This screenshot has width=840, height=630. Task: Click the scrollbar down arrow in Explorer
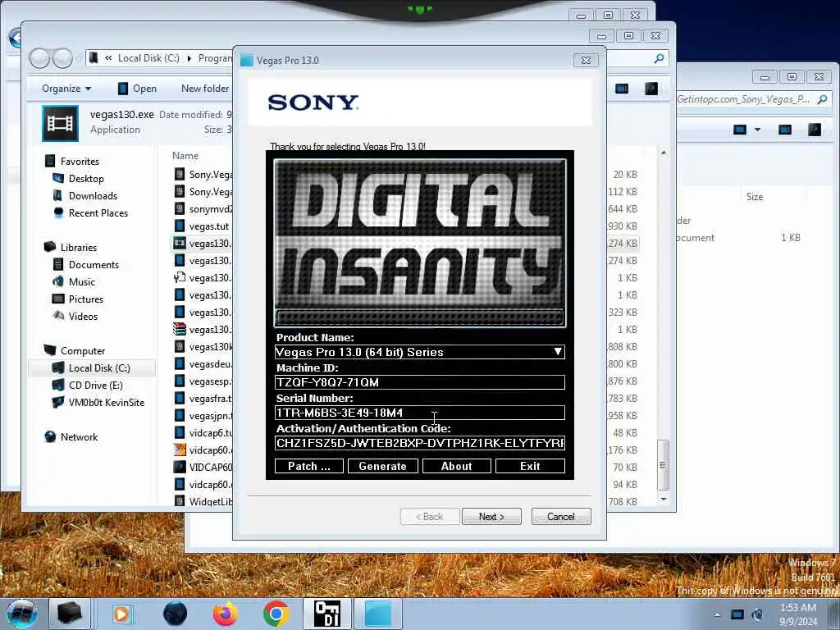coord(663,500)
